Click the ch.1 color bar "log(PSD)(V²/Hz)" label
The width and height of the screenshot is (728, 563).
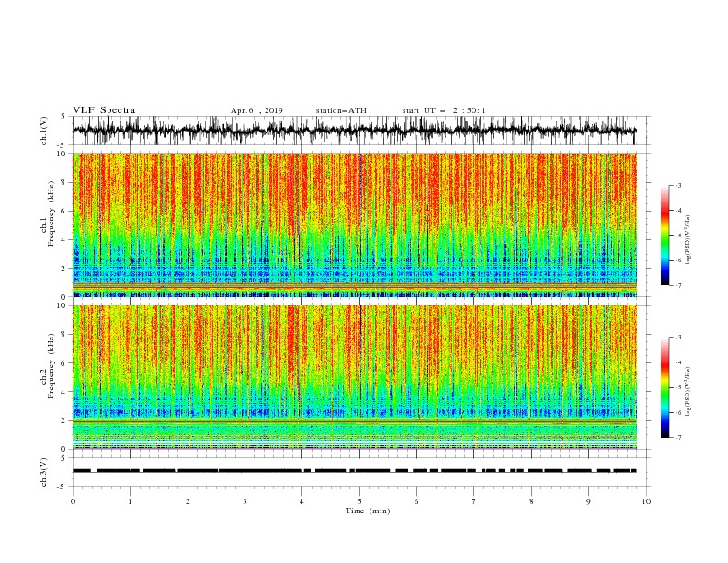pos(688,240)
